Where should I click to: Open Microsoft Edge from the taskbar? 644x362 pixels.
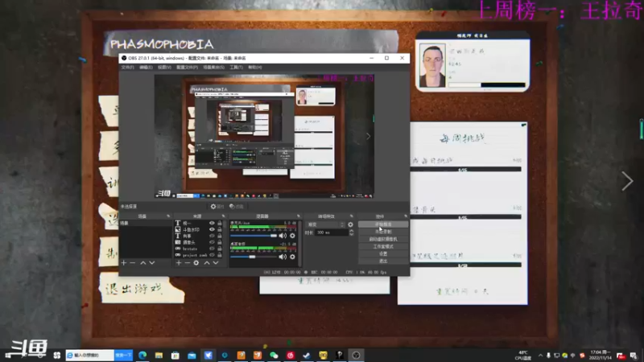pyautogui.click(x=142, y=355)
